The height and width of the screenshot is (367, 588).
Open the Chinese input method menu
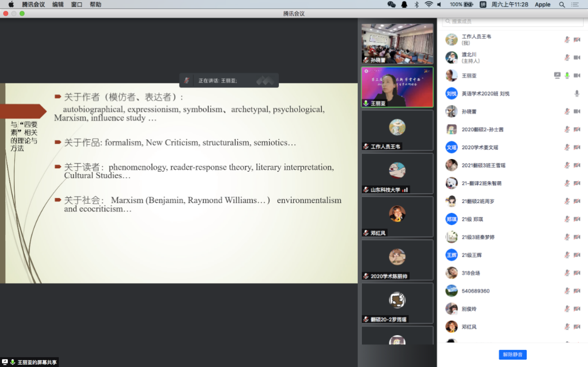482,4
